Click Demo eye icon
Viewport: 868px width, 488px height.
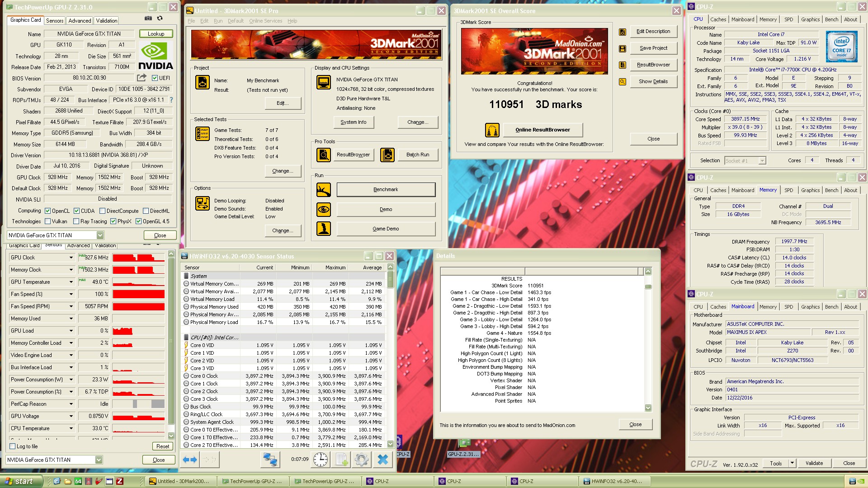pos(324,210)
